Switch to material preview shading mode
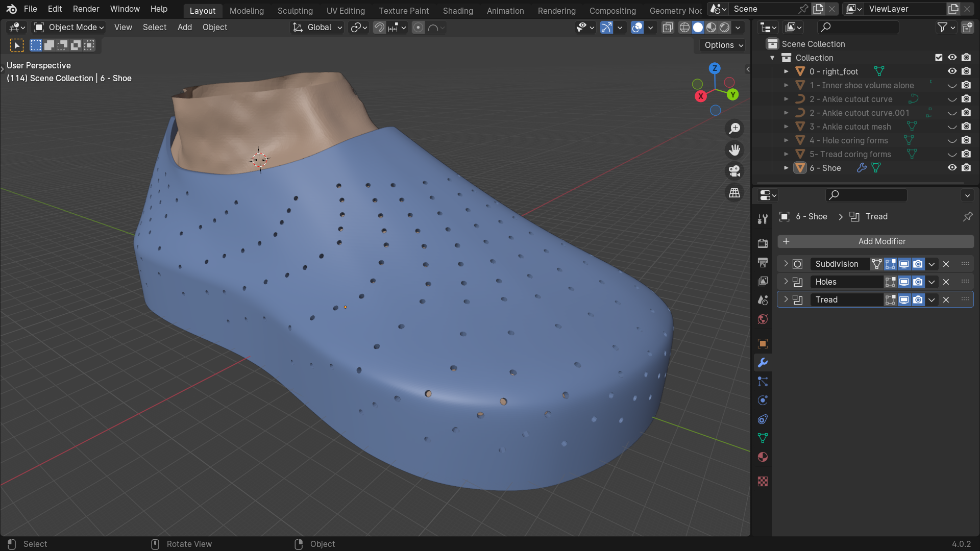 tap(711, 28)
